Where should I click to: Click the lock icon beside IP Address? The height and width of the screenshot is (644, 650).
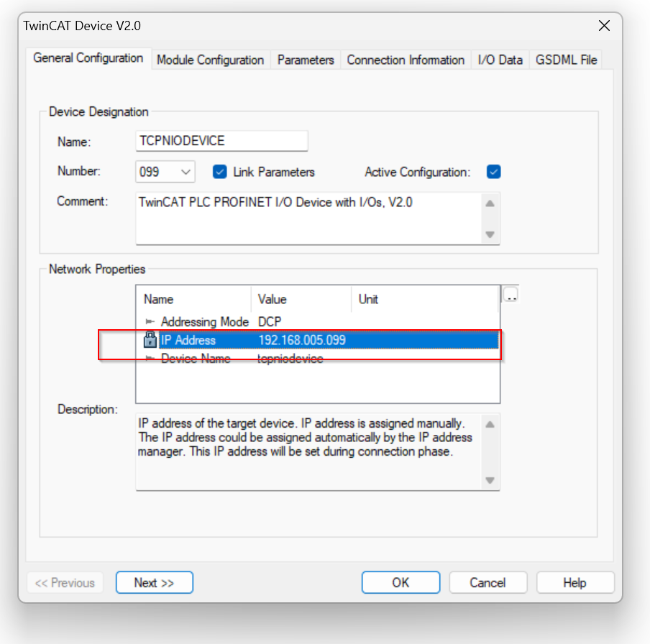pyautogui.click(x=150, y=340)
